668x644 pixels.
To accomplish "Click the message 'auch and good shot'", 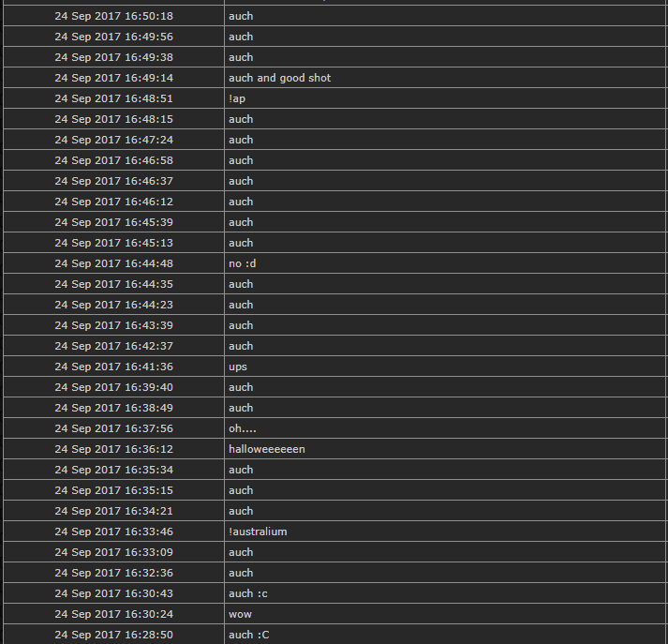I will [x=279, y=78].
